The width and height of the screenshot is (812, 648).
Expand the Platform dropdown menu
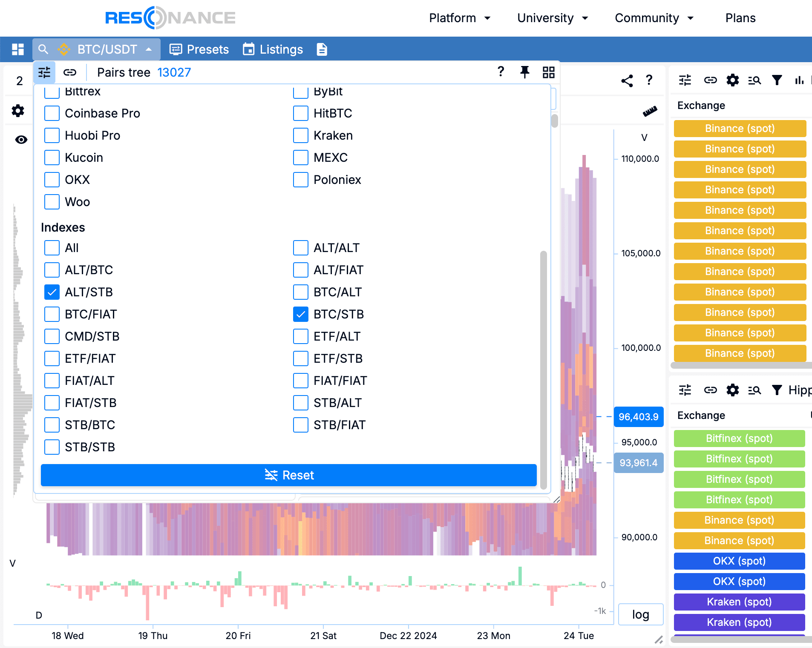(x=460, y=18)
